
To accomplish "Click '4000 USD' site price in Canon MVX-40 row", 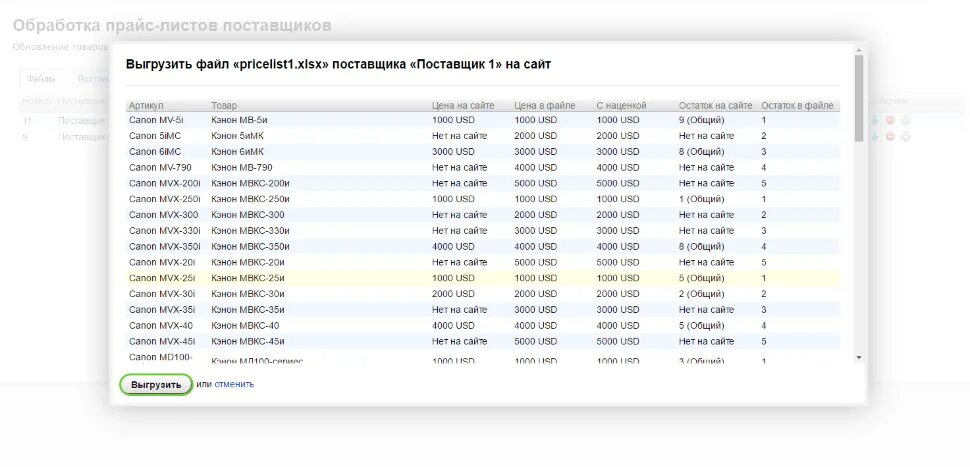I will [x=453, y=325].
